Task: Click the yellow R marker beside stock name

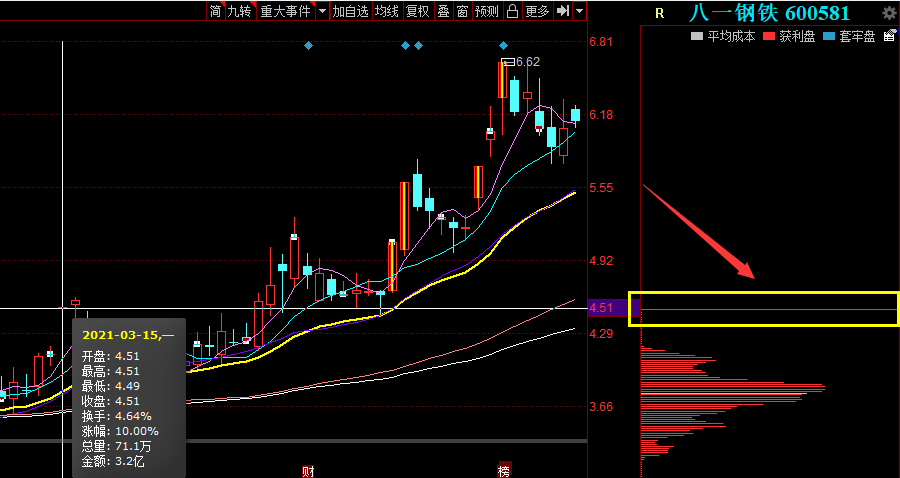Action: point(660,14)
